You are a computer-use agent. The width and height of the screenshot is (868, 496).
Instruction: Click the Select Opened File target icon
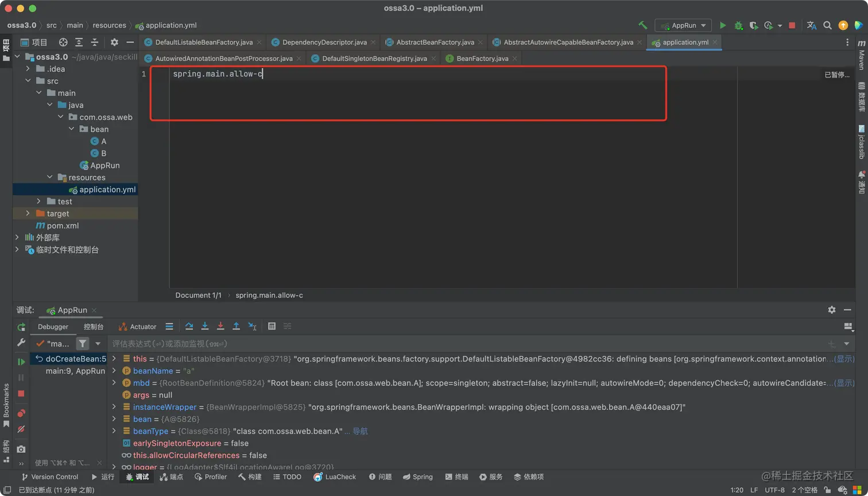click(x=63, y=42)
